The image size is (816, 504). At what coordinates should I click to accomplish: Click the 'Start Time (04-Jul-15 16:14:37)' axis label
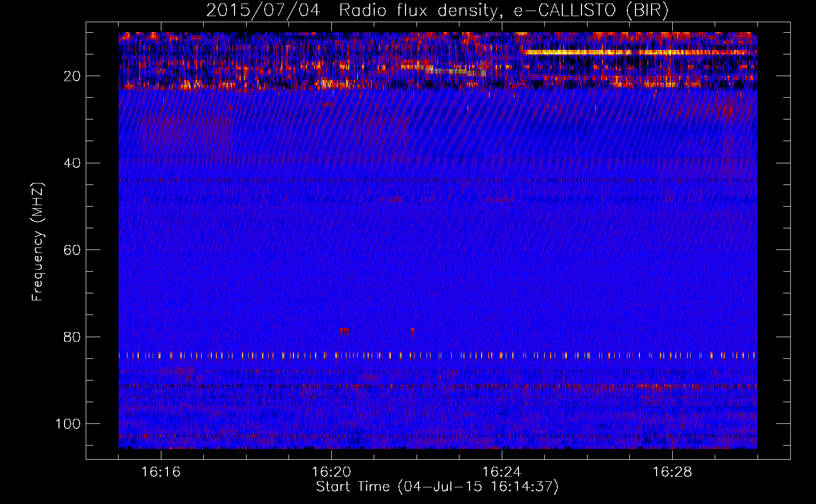pos(437,487)
